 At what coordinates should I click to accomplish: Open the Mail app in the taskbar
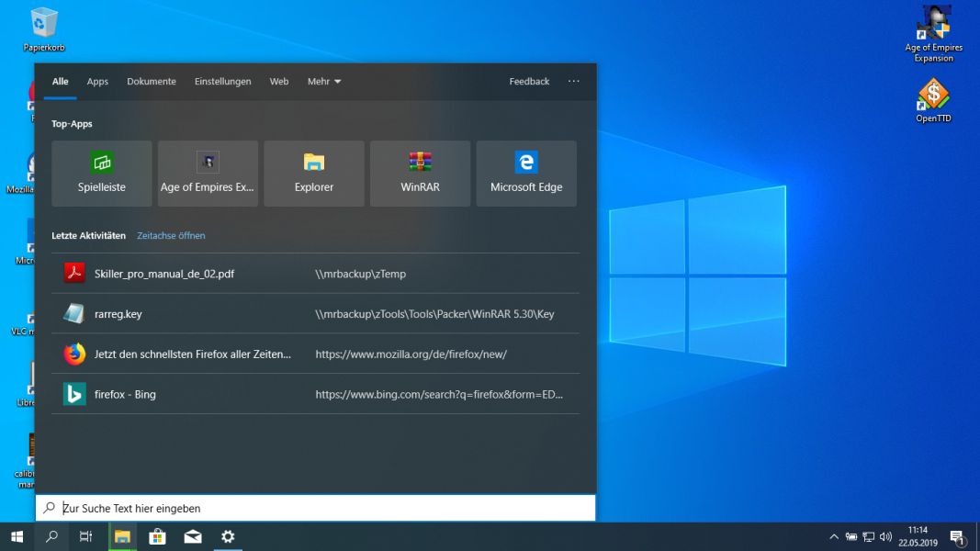coord(193,536)
